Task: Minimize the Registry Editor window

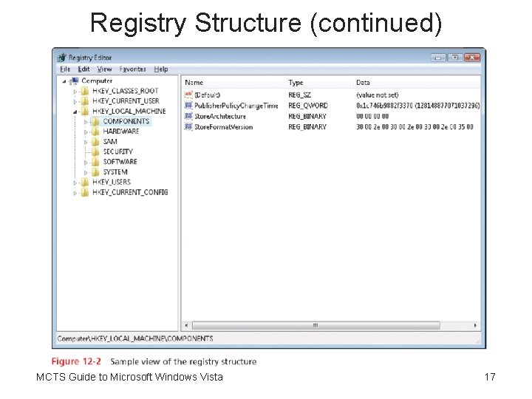Action: 438,58
